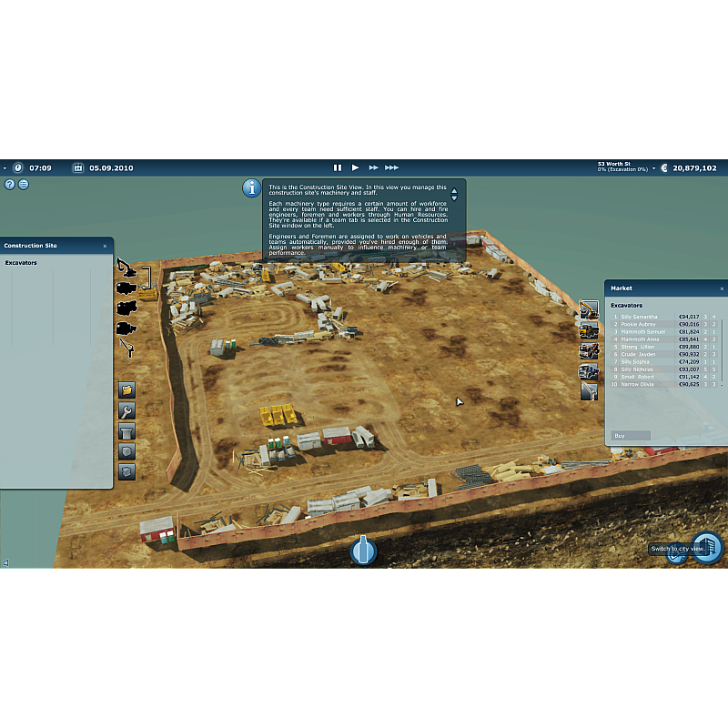Open the help question mark icon

coord(10,184)
